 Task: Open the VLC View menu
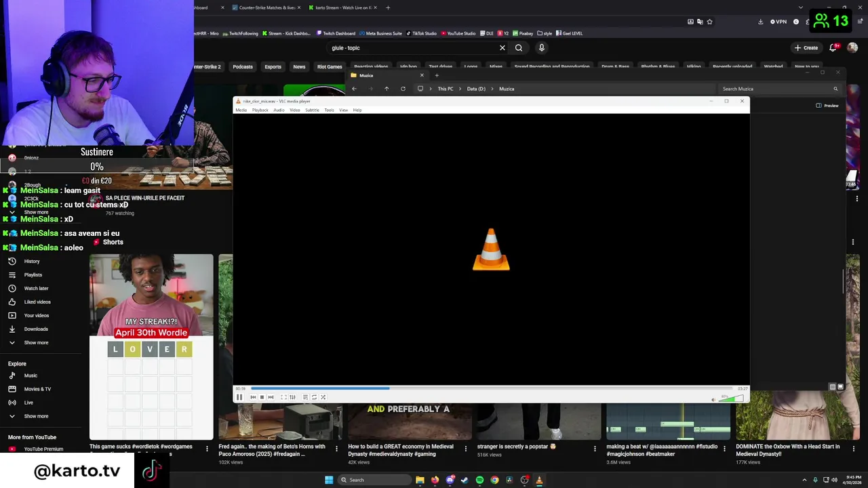pyautogui.click(x=343, y=110)
